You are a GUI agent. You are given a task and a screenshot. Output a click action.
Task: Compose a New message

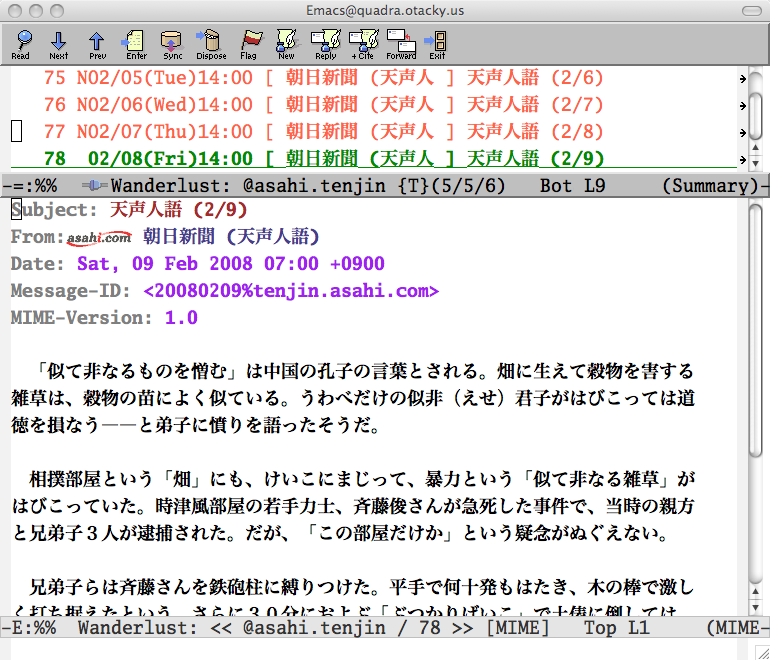tap(287, 44)
